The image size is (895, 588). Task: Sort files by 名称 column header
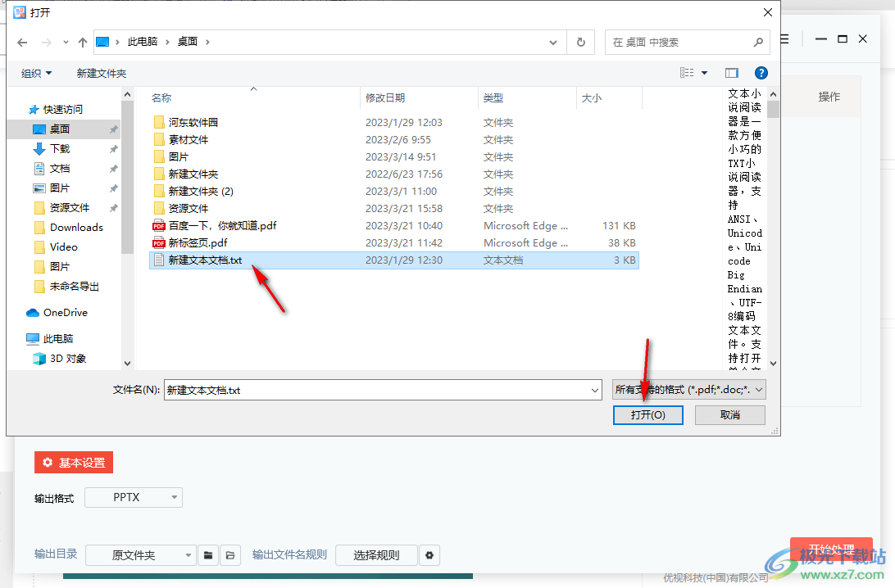tap(161, 97)
